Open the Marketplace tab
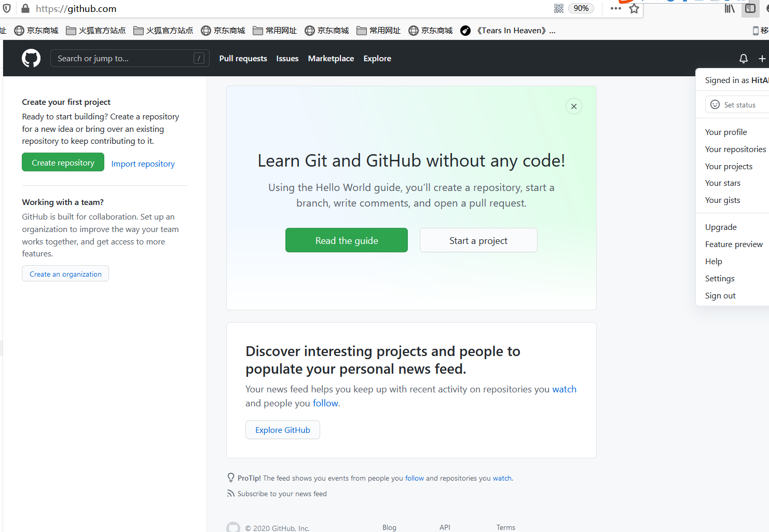 [331, 58]
